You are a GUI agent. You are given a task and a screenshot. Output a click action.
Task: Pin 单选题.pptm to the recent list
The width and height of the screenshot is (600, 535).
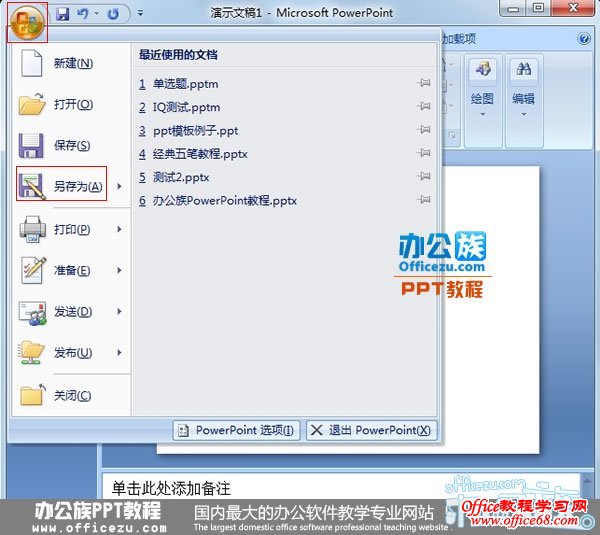424,83
